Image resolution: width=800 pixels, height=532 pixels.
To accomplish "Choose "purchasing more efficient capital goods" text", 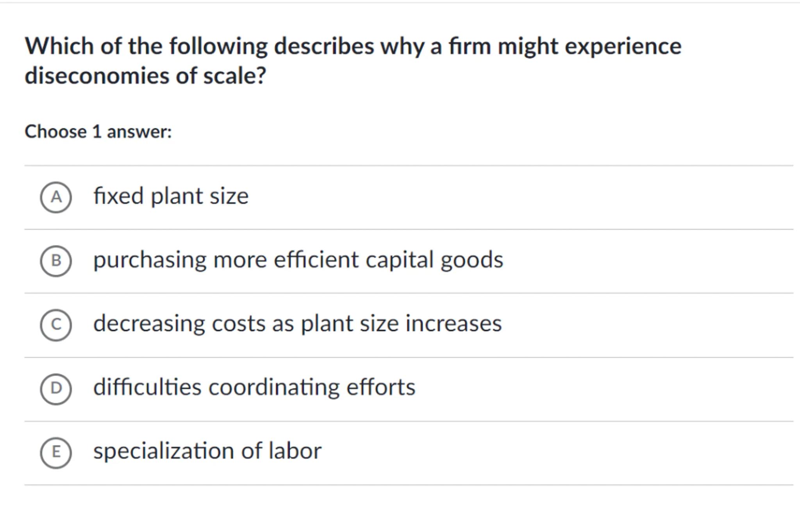I will 298,260.
